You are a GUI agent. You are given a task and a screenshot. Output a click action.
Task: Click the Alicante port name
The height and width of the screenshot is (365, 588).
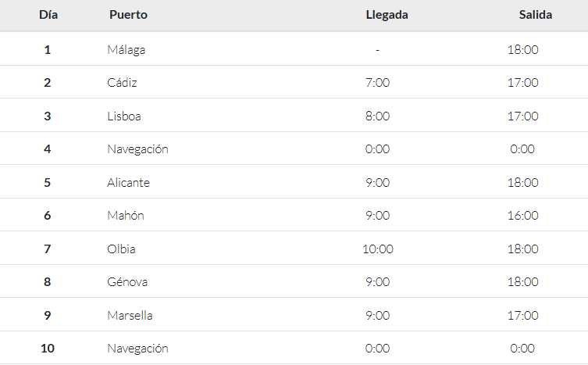pyautogui.click(x=128, y=183)
